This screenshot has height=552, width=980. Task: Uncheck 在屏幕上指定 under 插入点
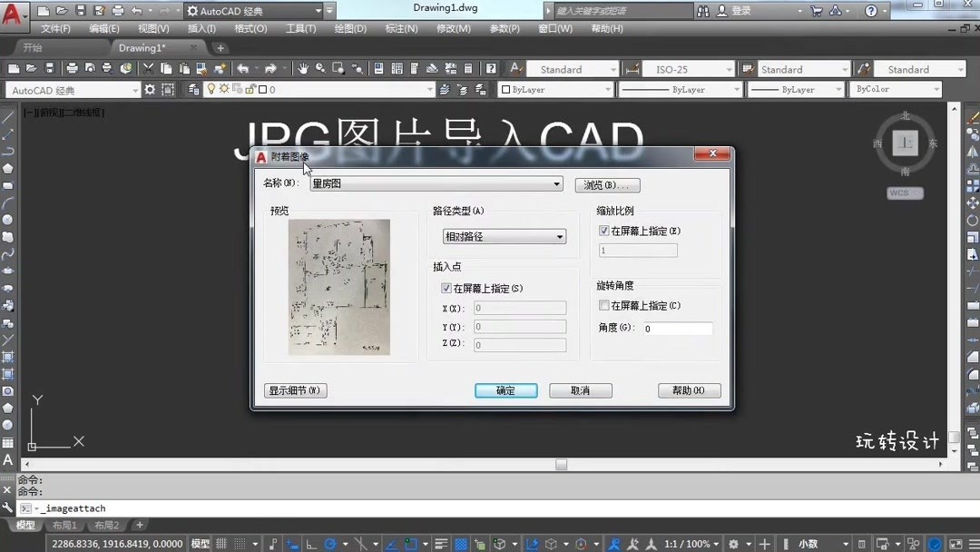click(446, 287)
